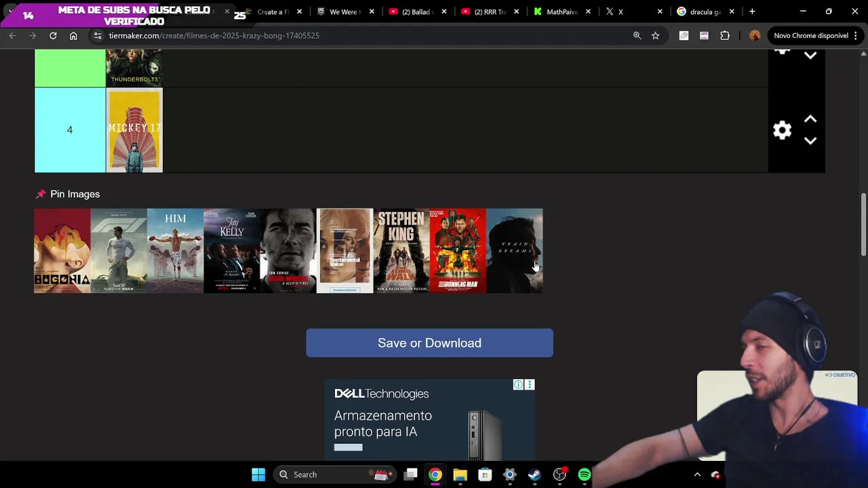The height and width of the screenshot is (488, 868).
Task: Open Microsoft Store from the taskbar
Action: point(485,474)
